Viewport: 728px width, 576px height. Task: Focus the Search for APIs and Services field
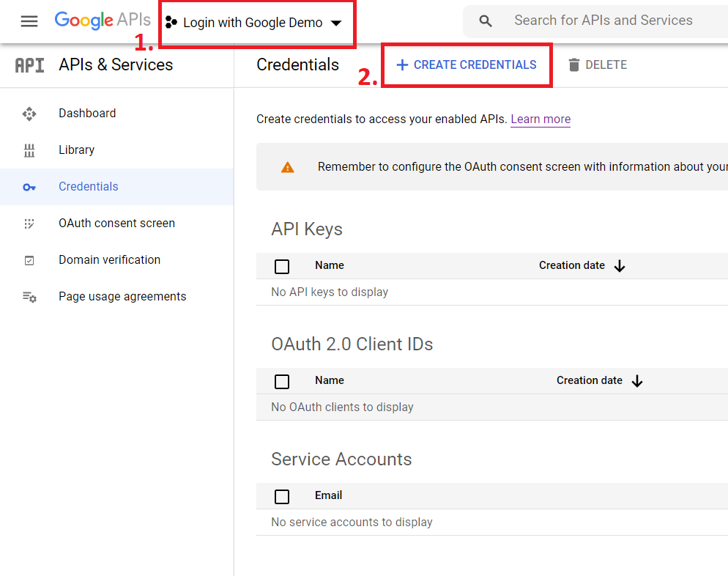[x=603, y=21]
